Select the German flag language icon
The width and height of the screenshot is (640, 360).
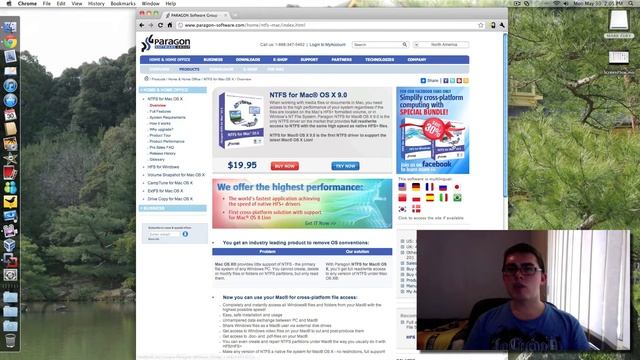coord(416,187)
